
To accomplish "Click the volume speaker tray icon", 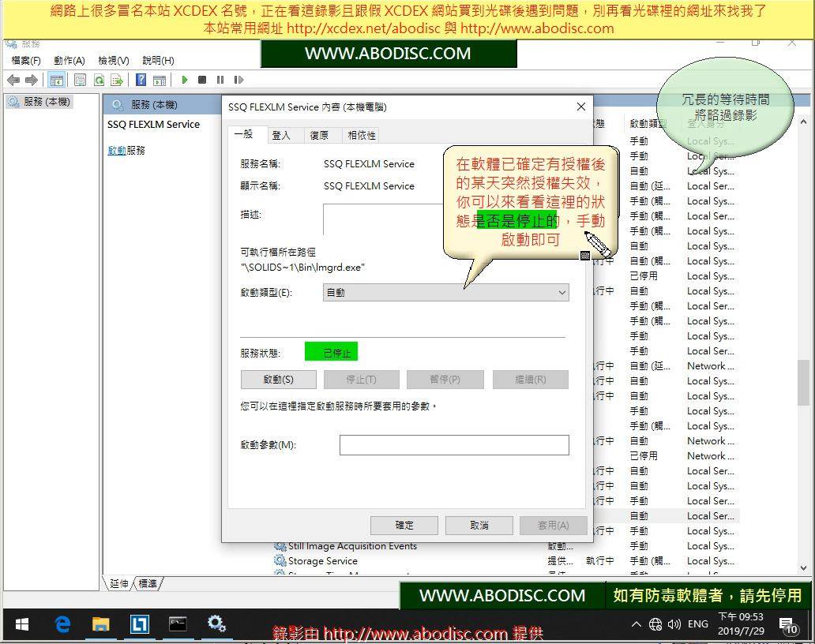I will 674,624.
